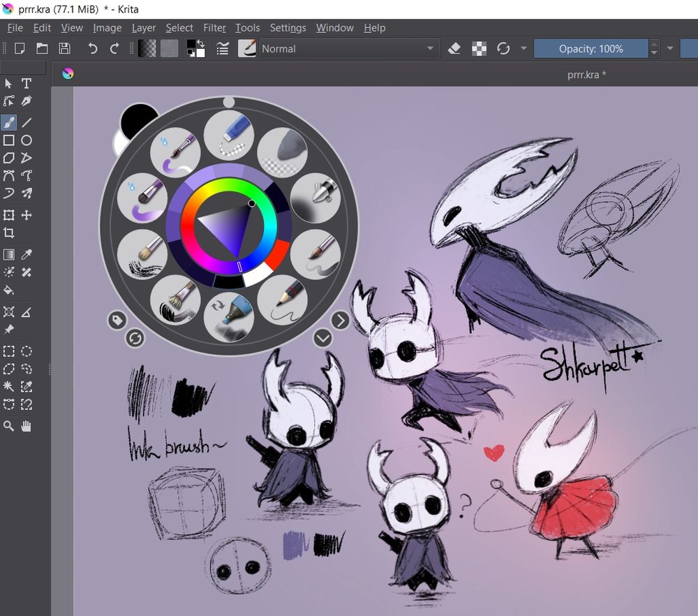Pick the eraser preset in popup palette
Image resolution: width=698 pixels, height=616 pixels.
click(229, 135)
